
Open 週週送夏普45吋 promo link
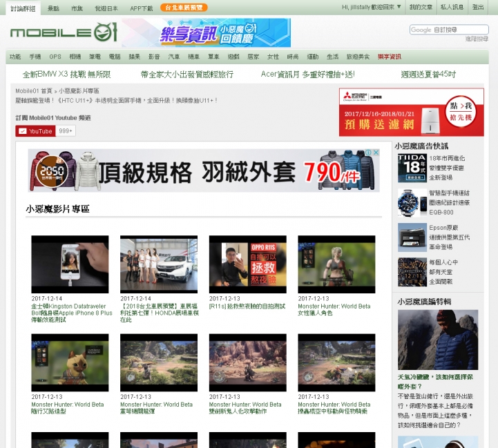(x=428, y=75)
